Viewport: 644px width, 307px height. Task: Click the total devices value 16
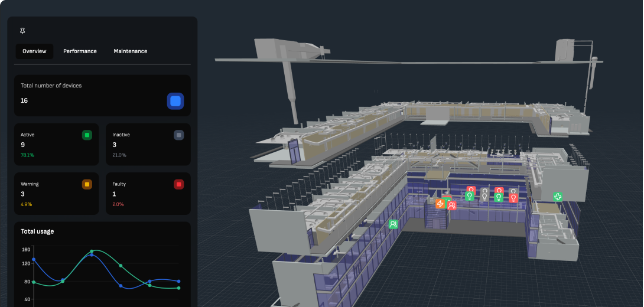pyautogui.click(x=24, y=100)
